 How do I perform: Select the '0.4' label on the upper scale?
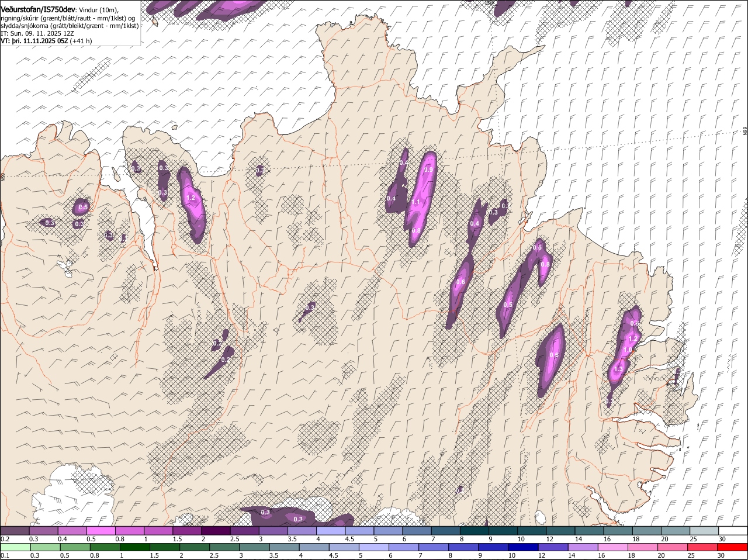(x=63, y=539)
